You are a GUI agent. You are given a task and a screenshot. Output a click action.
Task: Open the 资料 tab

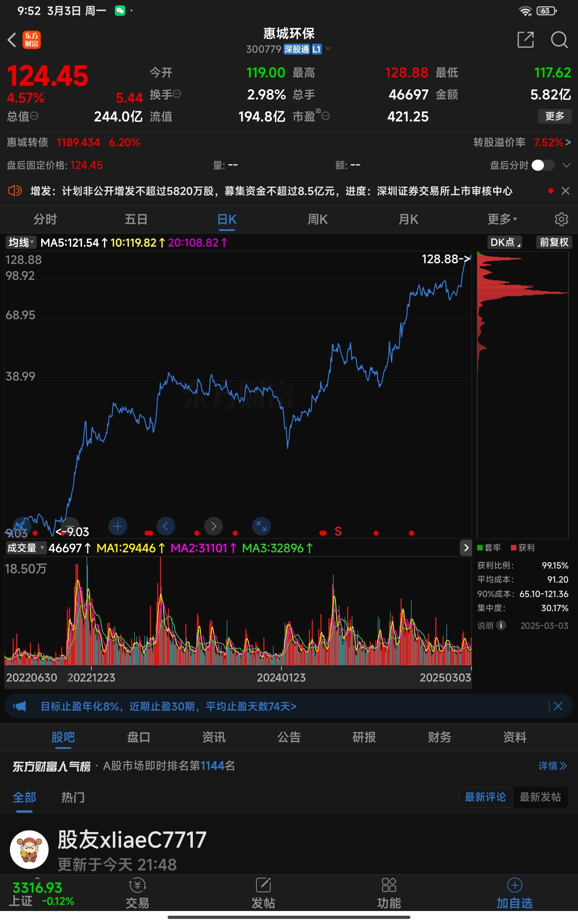514,737
